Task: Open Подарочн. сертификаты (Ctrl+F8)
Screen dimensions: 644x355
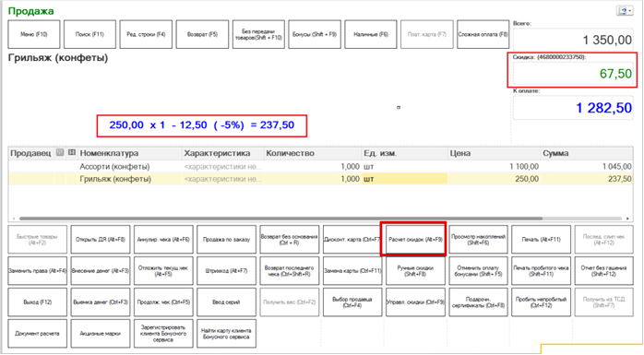Action: 478,302
